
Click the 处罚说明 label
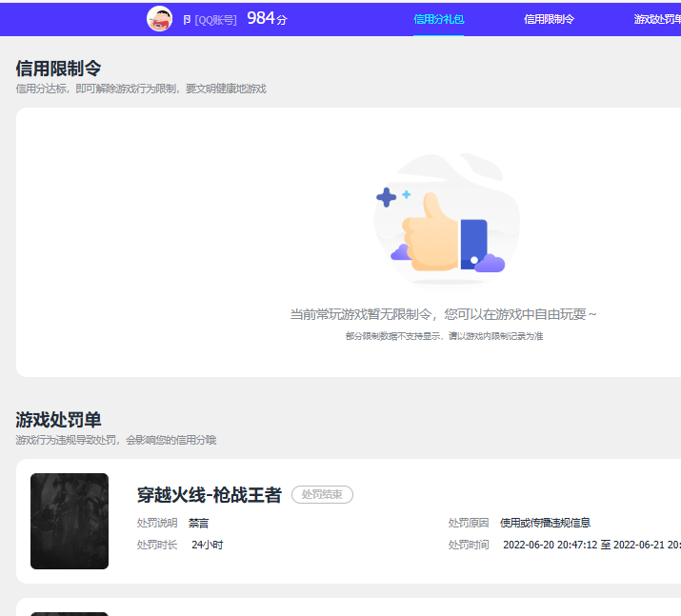(157, 523)
